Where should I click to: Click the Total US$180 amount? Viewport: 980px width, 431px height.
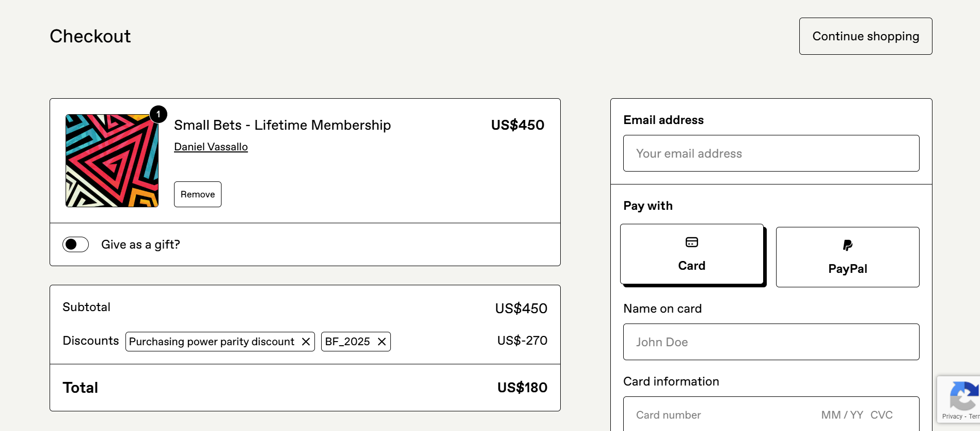coord(522,388)
